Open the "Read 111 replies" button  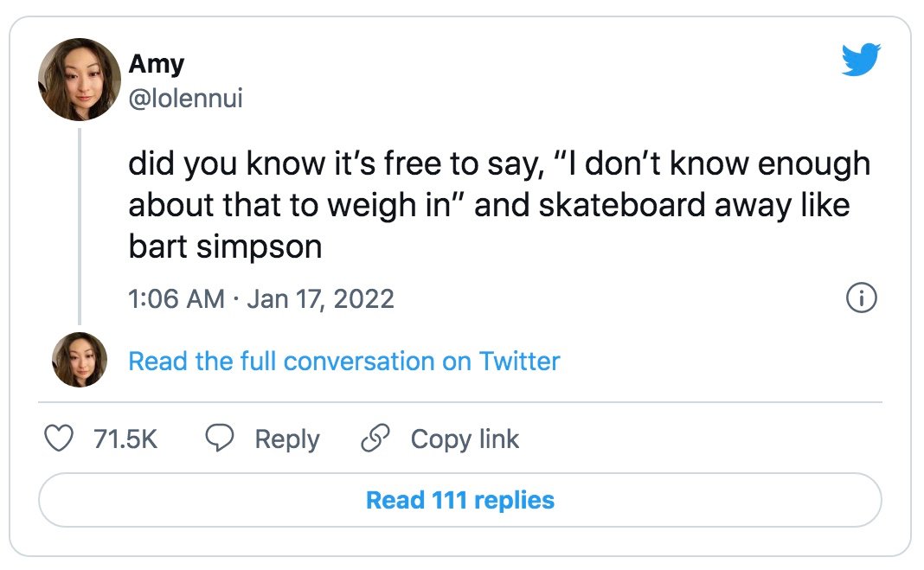tap(460, 500)
